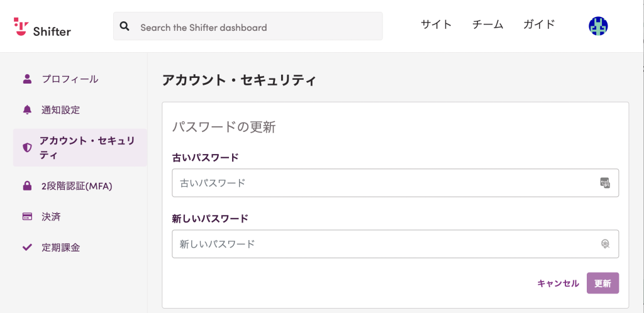This screenshot has height=313, width=644.
Task: Focus the 古いパスワード input field
Action: pos(395,183)
